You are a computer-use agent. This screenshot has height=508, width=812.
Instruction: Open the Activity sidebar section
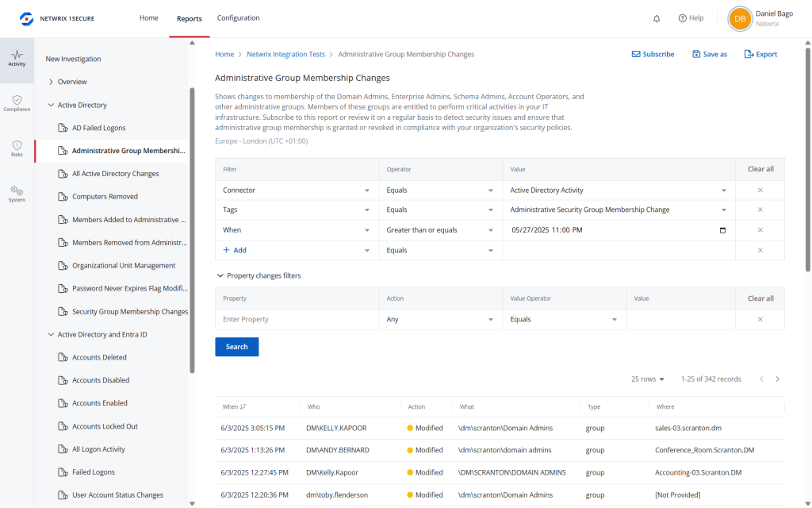tap(17, 58)
